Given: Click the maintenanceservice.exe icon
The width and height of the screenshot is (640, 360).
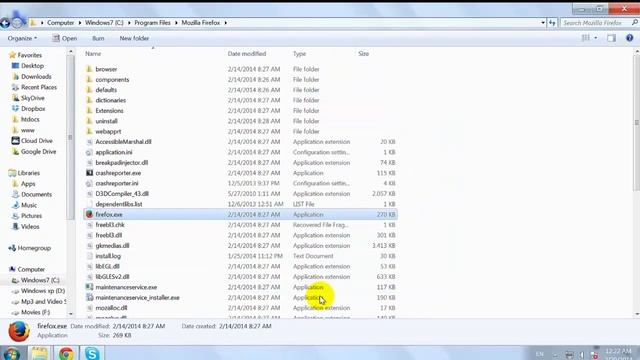Looking at the screenshot, I should click(89, 287).
